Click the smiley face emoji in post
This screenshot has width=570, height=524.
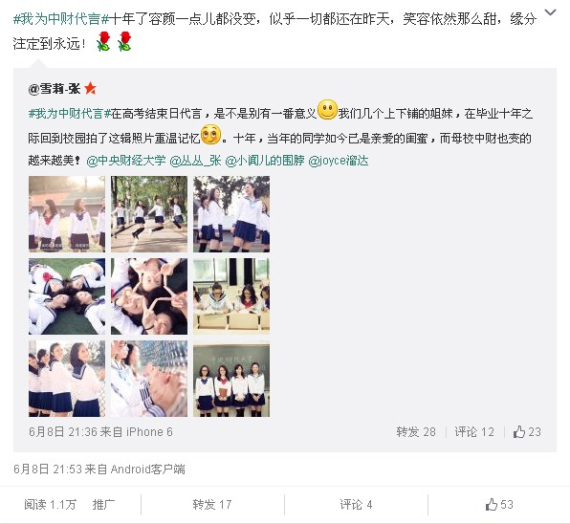[327, 109]
